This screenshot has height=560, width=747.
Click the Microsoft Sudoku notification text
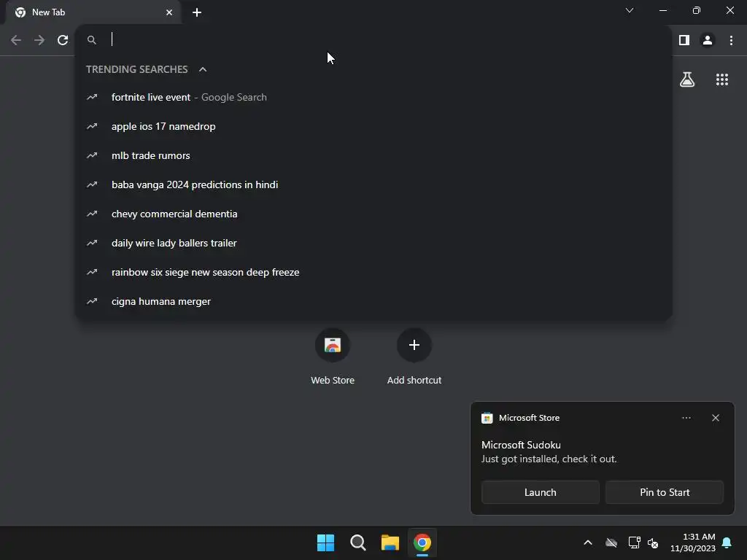pyautogui.click(x=549, y=452)
